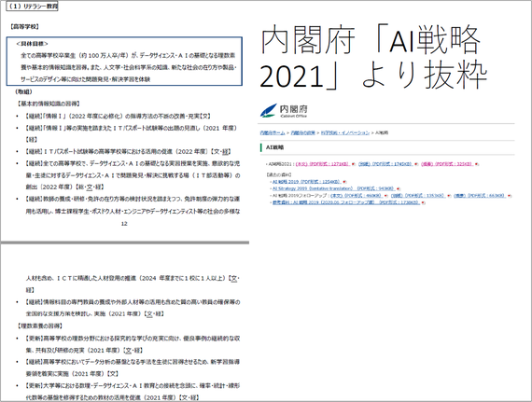The width and height of the screenshot is (532, 402).
Task: Click PDF icon after AI戦略2021 概要
Action: tap(476, 164)
